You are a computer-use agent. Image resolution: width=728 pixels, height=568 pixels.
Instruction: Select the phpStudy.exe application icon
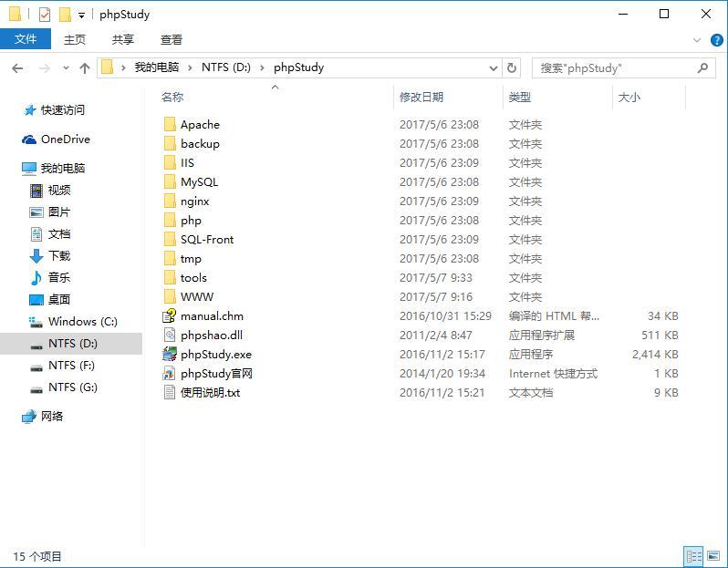[x=170, y=354]
